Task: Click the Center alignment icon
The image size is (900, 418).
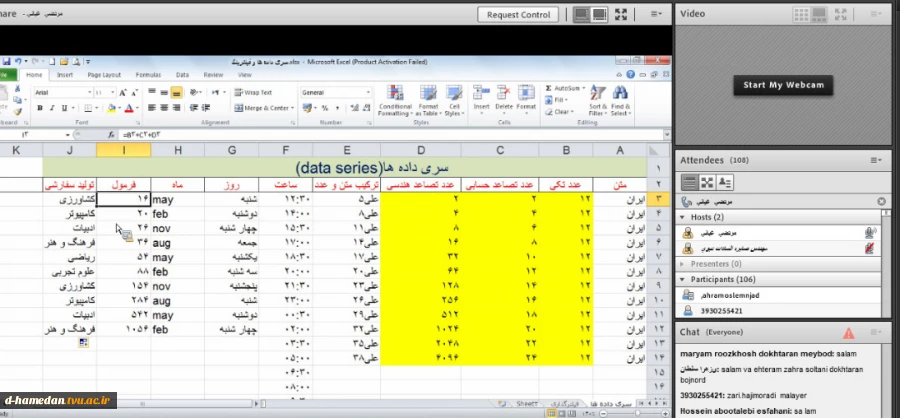Action: (x=164, y=108)
